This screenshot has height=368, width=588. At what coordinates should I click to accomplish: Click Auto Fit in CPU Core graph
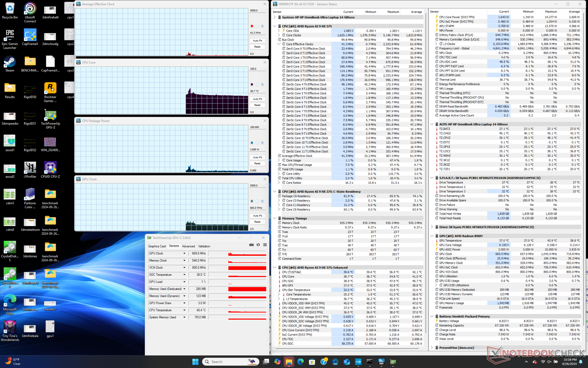point(257,99)
